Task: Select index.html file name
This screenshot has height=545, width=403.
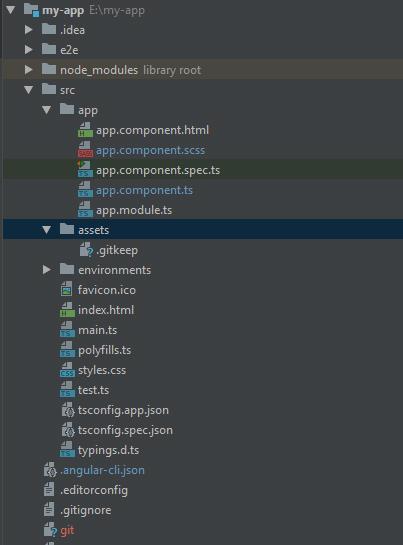Action: [x=106, y=310]
